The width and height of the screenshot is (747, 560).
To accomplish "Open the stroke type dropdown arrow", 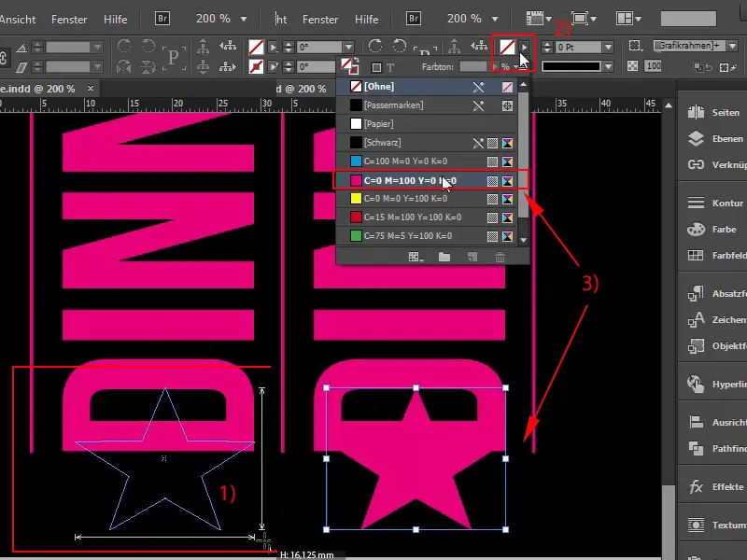I will 608,66.
